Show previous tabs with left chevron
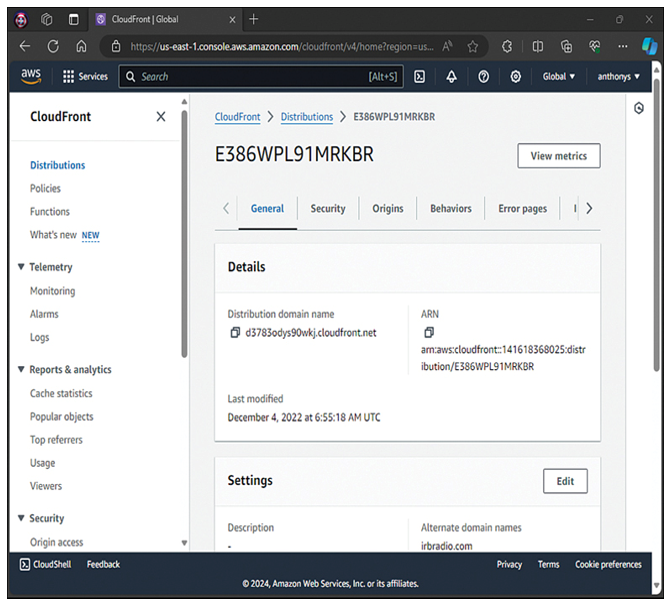This screenshot has width=669, height=605. coord(226,209)
